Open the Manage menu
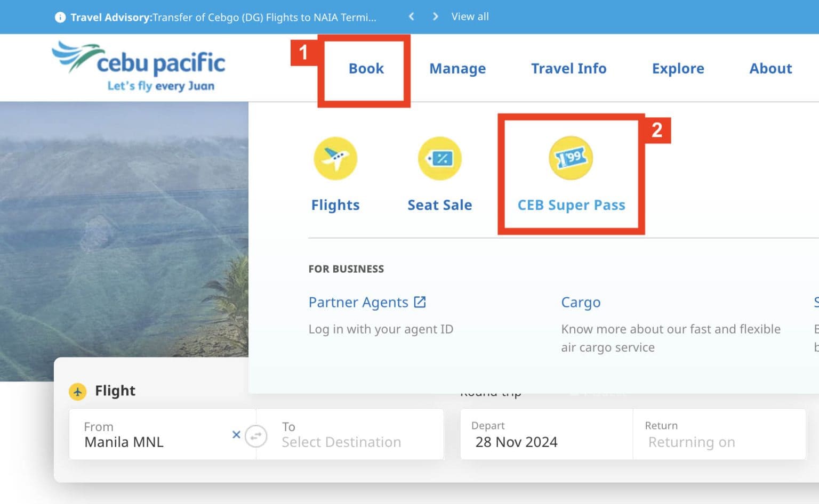This screenshot has width=819, height=504. pyautogui.click(x=457, y=69)
